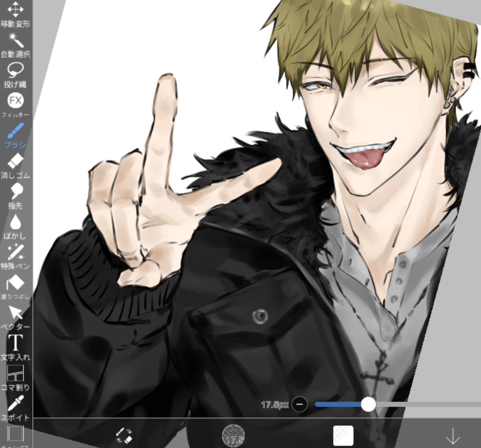The height and width of the screenshot is (448, 481).
Task: Pick the Eyedropper tool (スポイト)
Action: [15, 408]
